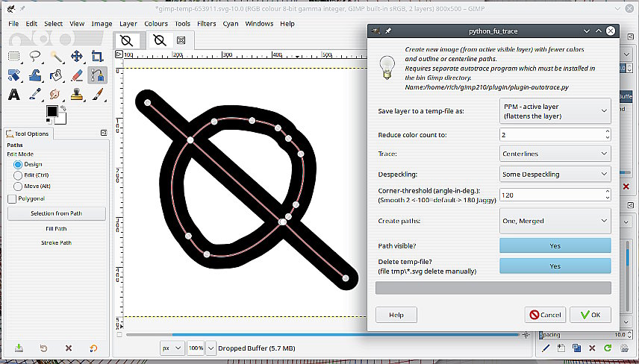
Task: Click the foreground colour swatch
Action: [x=52, y=111]
